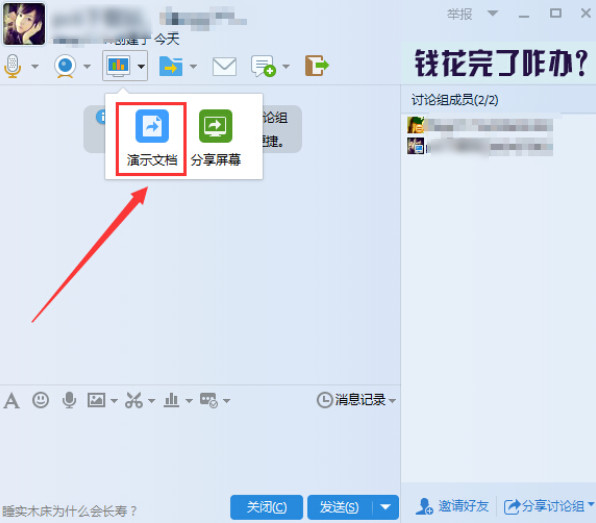Image resolution: width=596 pixels, height=523 pixels.
Task: Open the emoji picker
Action: [x=40, y=400]
